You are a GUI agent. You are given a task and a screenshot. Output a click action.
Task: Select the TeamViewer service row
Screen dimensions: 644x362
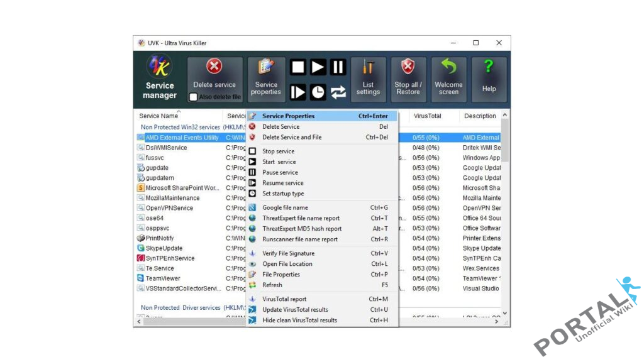click(163, 278)
